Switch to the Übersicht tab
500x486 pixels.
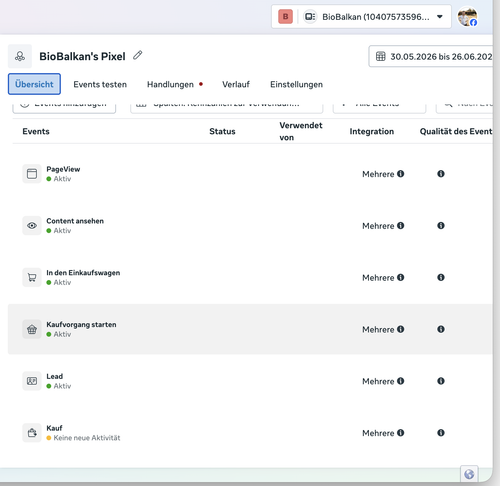pos(34,84)
